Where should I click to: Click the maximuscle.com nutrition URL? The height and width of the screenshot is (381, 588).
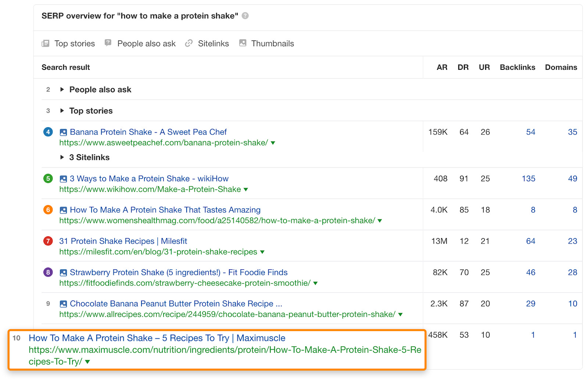225,356
